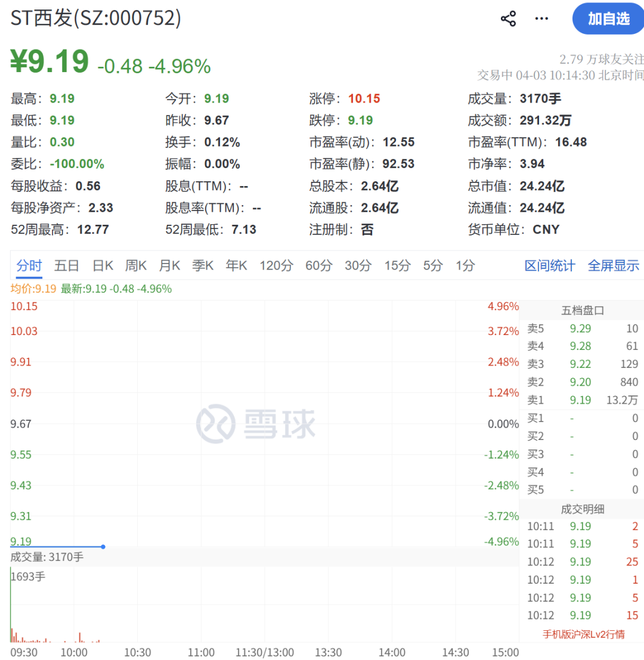Select the 分时 chart tab
The height and width of the screenshot is (660, 644).
29,265
